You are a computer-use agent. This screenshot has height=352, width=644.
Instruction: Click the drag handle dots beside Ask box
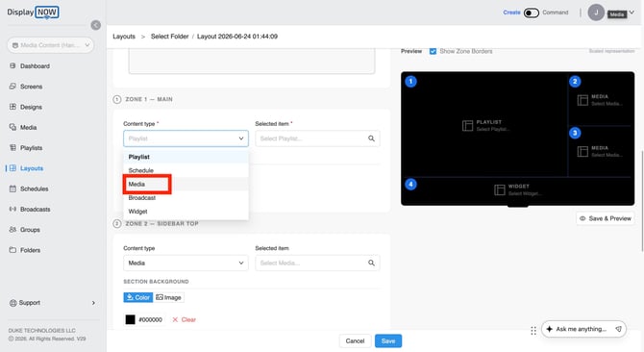533,331
